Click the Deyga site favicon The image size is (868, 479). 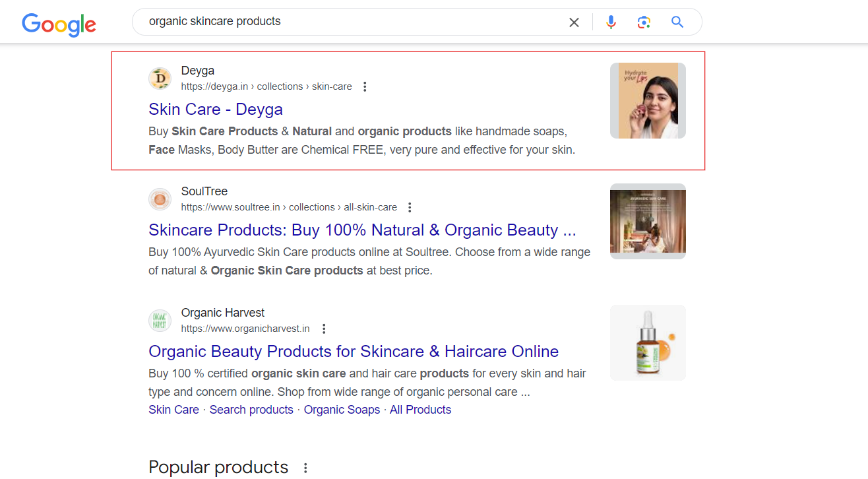pyautogui.click(x=160, y=78)
